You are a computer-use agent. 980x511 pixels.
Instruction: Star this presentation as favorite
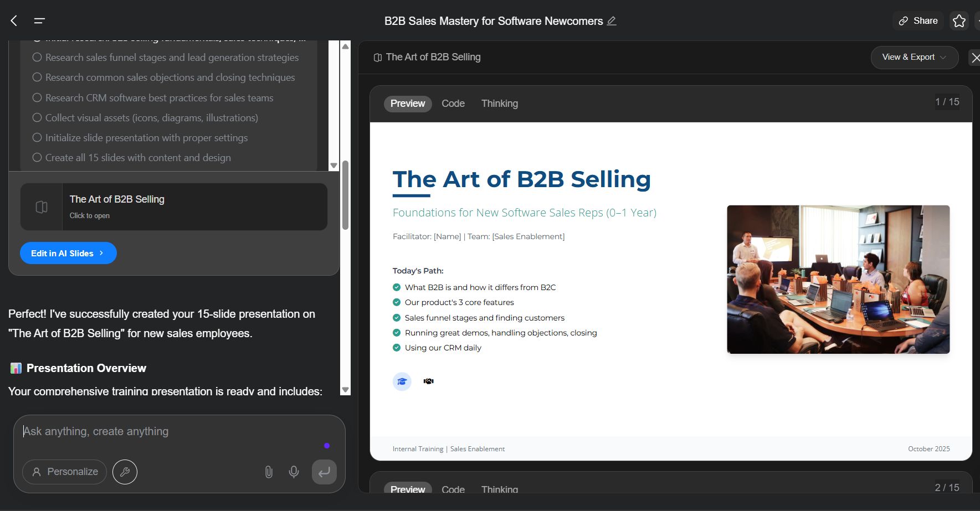pyautogui.click(x=959, y=21)
